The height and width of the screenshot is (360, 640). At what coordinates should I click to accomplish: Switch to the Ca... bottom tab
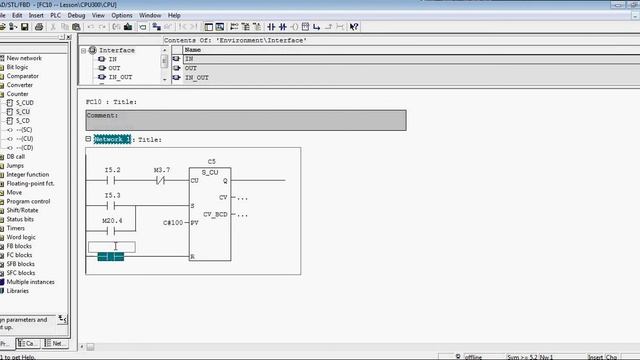tap(28, 344)
